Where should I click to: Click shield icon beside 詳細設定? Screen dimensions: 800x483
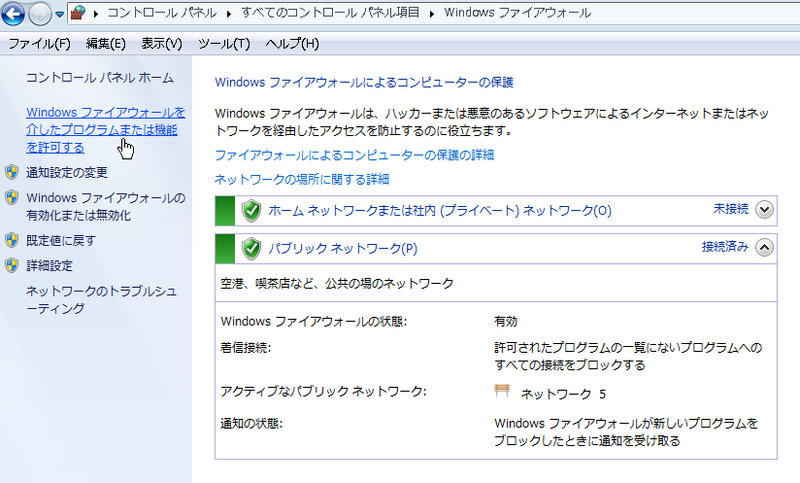pyautogui.click(x=12, y=265)
